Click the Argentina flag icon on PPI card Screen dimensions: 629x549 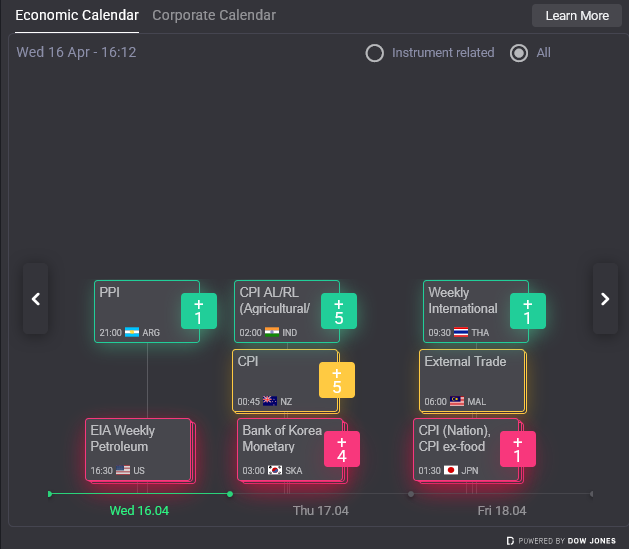coord(132,332)
